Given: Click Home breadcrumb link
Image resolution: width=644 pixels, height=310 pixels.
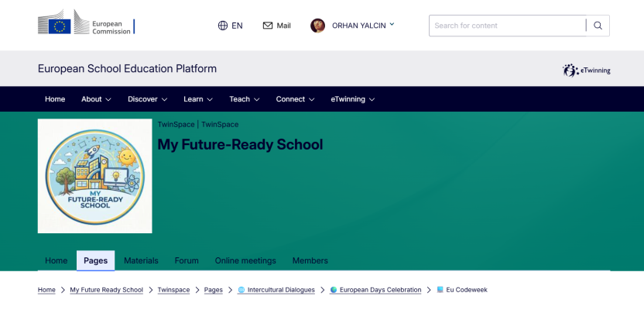Looking at the screenshot, I should pyautogui.click(x=46, y=290).
